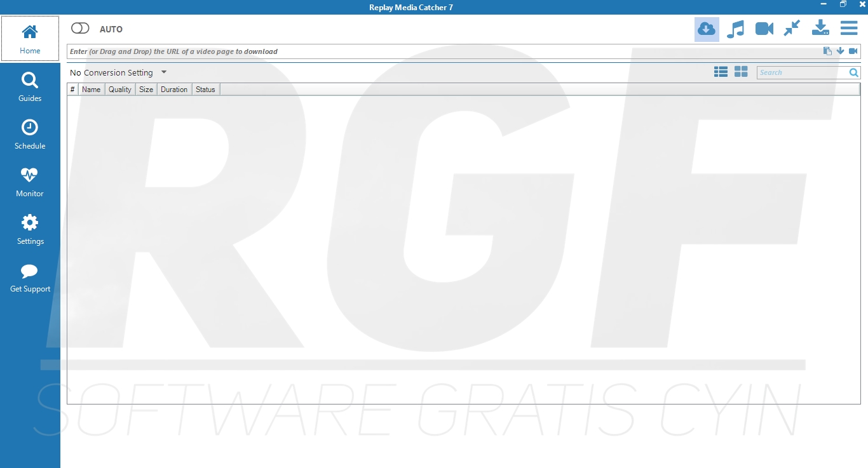868x468 pixels.
Task: Sort by the Name column header
Action: click(x=92, y=90)
